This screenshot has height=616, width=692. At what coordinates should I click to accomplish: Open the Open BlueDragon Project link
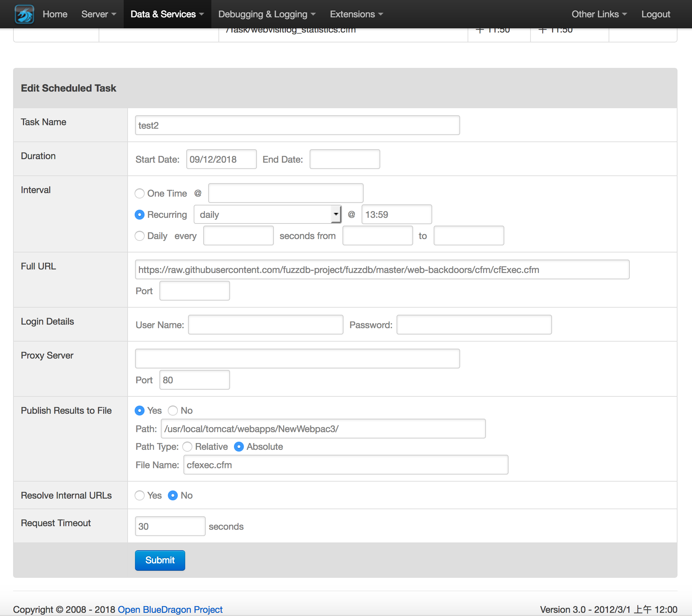(170, 609)
